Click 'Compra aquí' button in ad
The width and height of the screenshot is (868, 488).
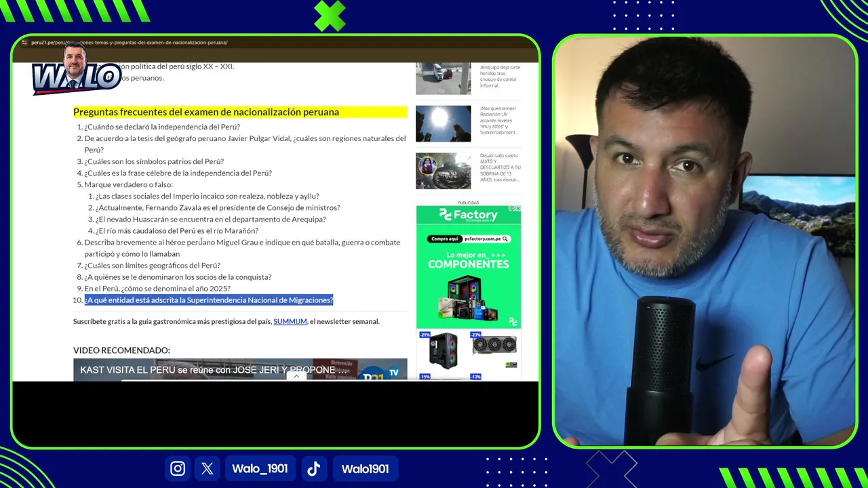pyautogui.click(x=445, y=239)
